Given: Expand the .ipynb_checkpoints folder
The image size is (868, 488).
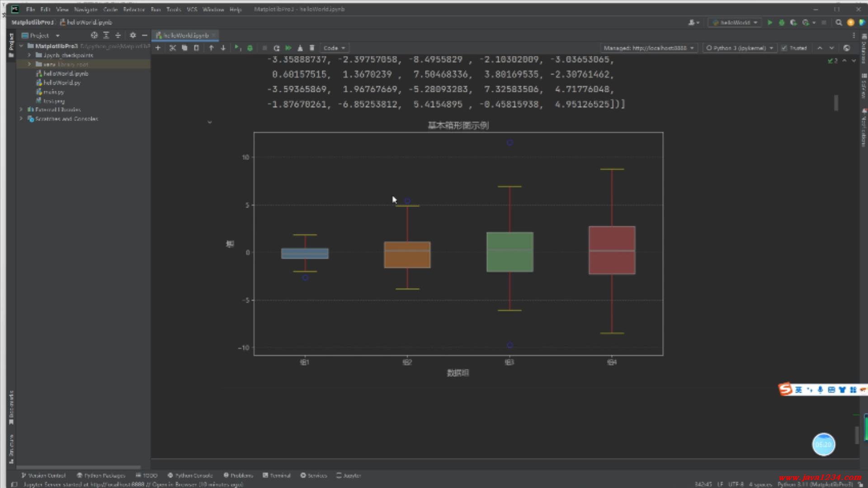Looking at the screenshot, I should click(29, 55).
